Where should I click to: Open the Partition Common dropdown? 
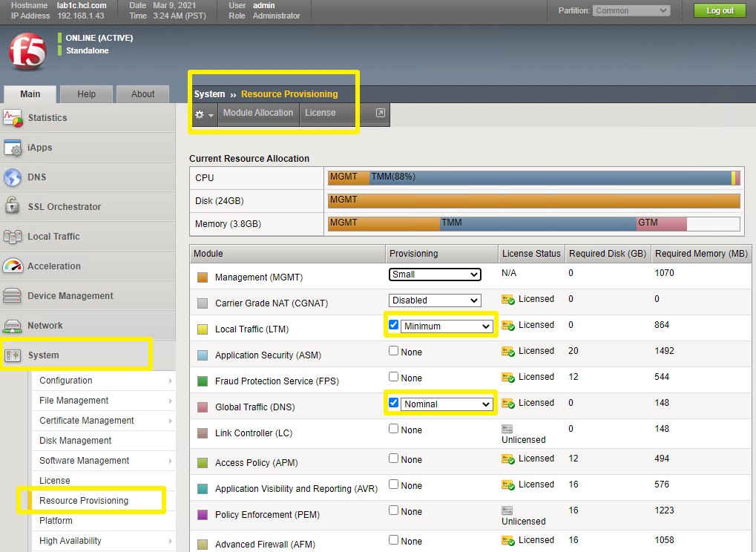(631, 10)
